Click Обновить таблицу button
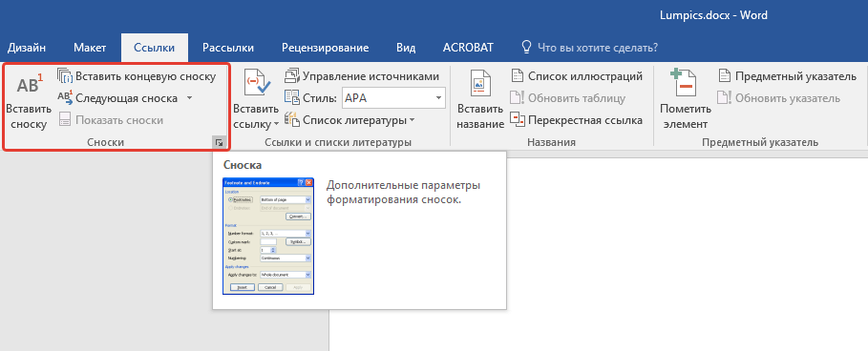The height and width of the screenshot is (351, 868). 567,98
